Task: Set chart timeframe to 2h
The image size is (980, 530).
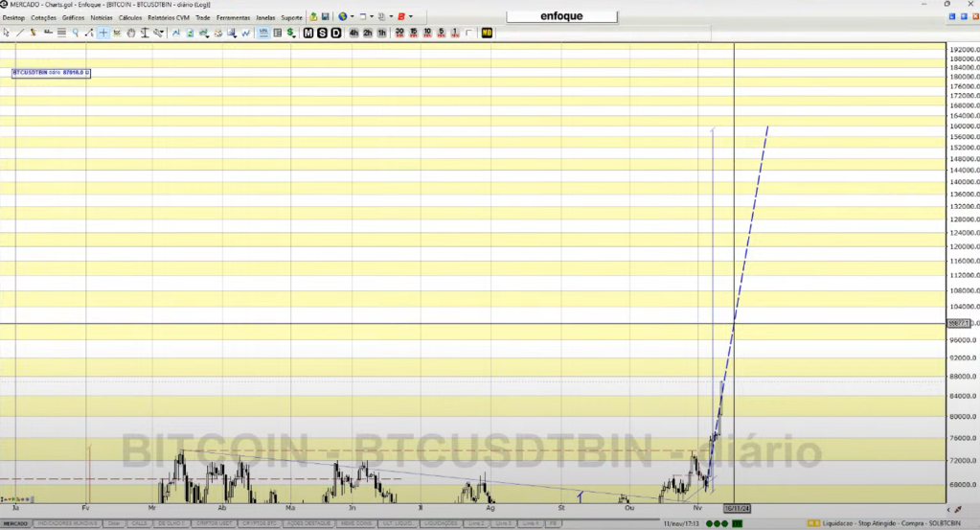Action: click(368, 33)
